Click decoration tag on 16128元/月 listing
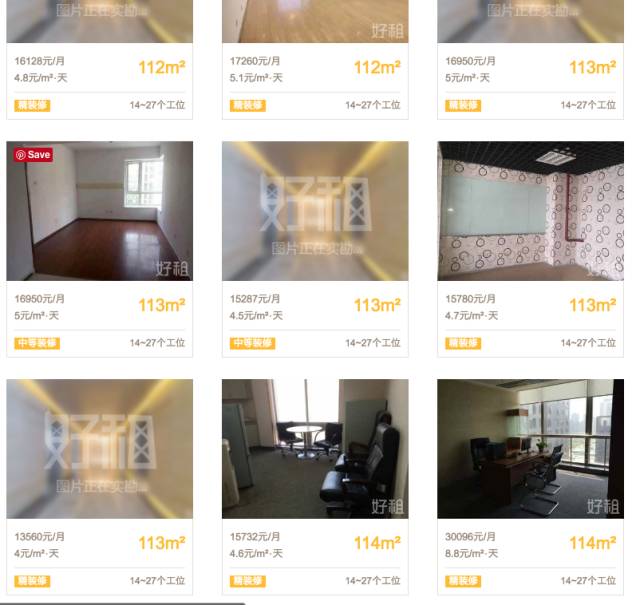640x605 pixels. click(32, 105)
